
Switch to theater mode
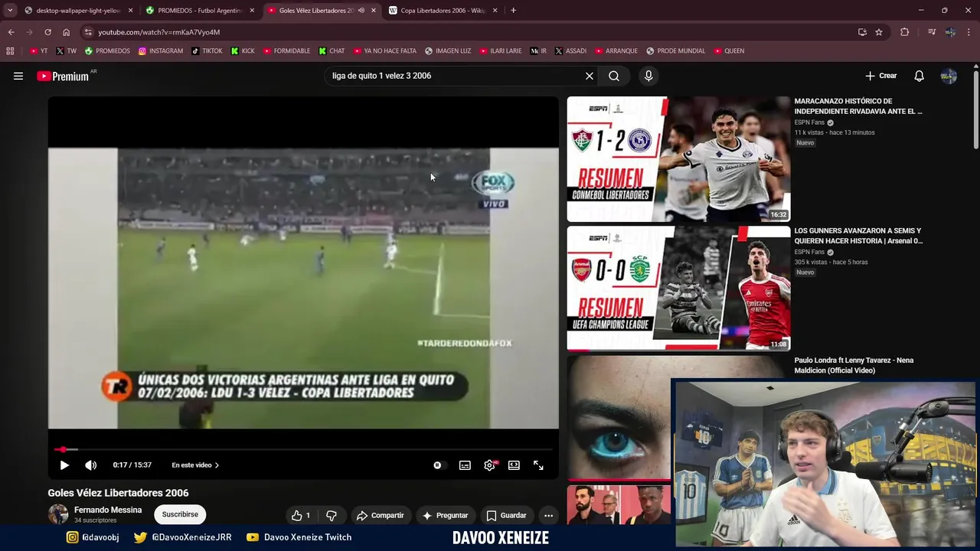[514, 465]
